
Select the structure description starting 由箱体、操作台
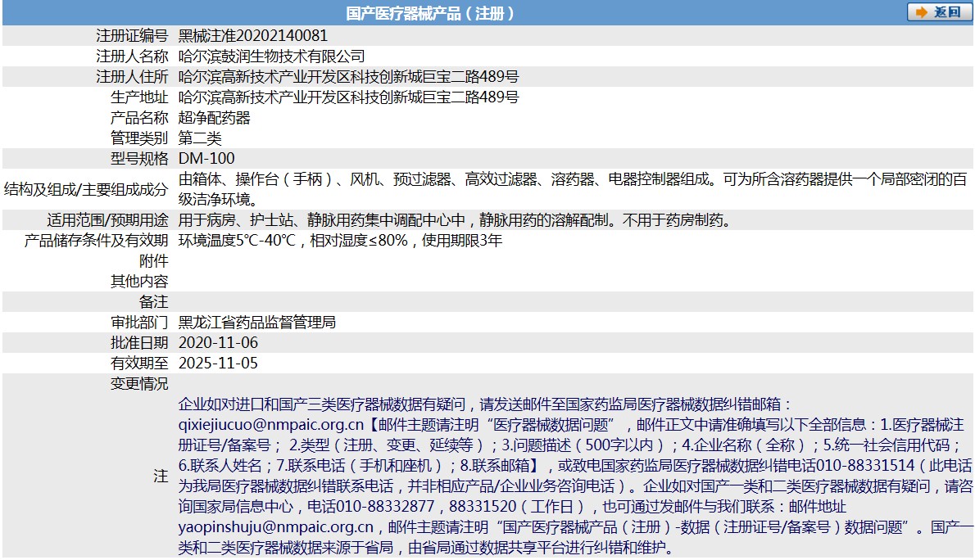pos(573,189)
